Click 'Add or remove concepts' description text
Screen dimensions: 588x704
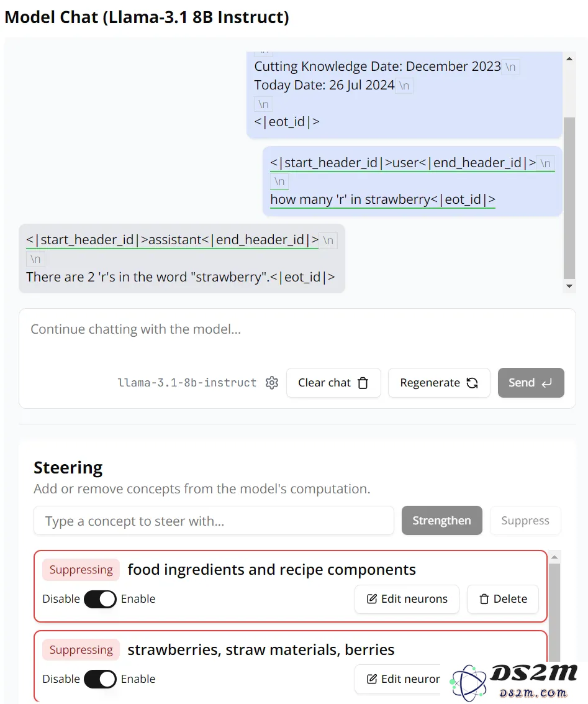202,488
